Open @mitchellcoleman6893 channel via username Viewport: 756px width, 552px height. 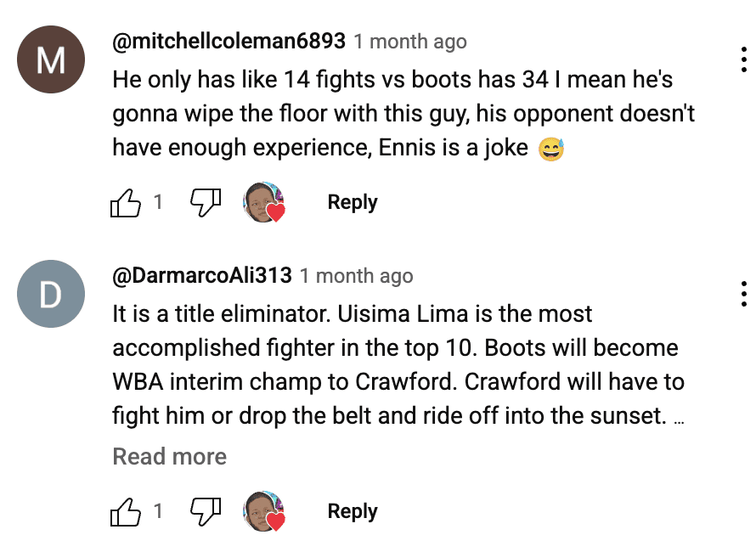click(228, 41)
